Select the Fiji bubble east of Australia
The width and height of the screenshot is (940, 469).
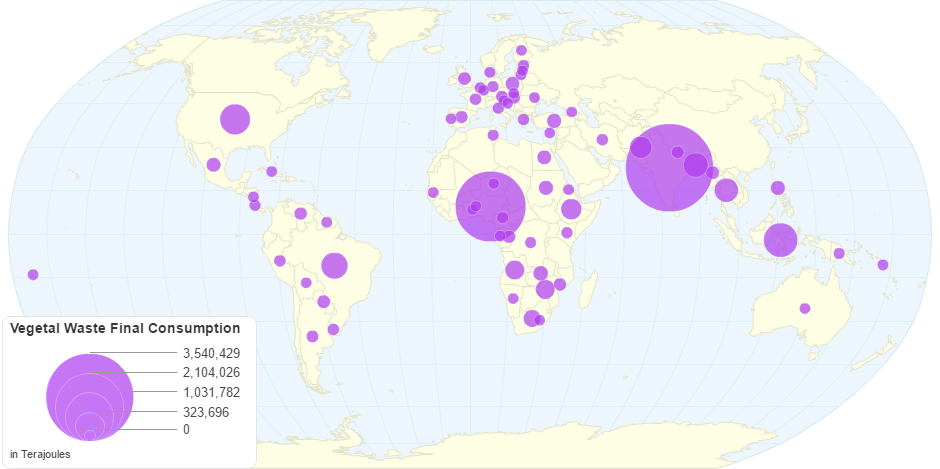pos(883,265)
